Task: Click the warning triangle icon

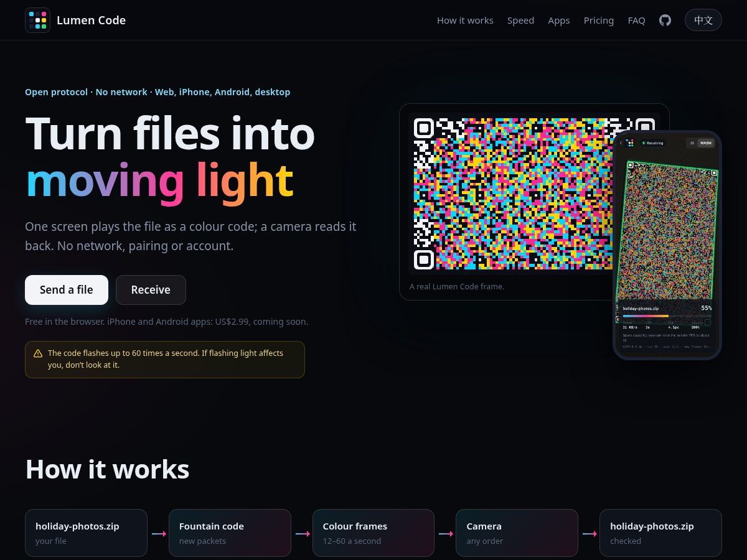Action: click(38, 353)
